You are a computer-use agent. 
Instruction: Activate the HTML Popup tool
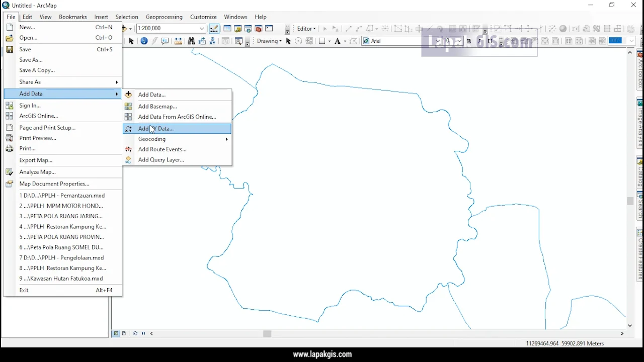[165, 41]
